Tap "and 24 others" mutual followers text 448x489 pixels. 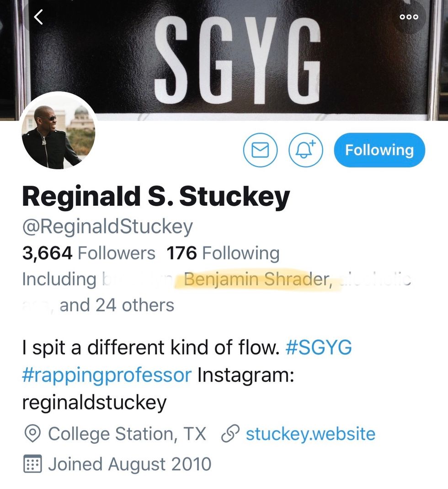tap(117, 305)
